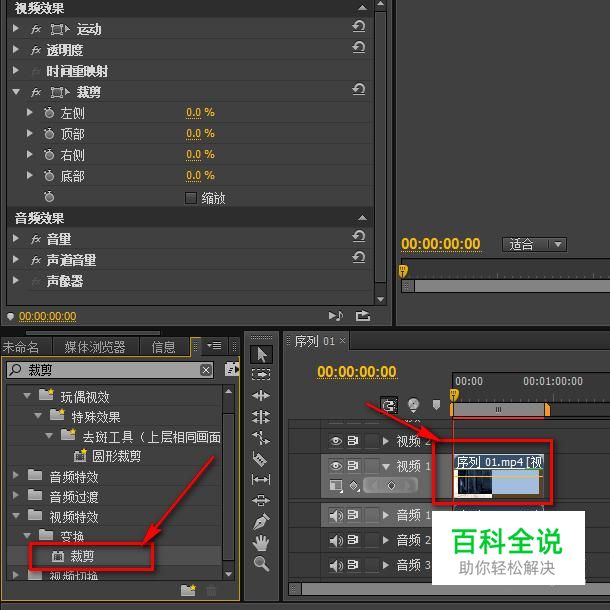
Task: Select the Hand tool
Action: 261,542
